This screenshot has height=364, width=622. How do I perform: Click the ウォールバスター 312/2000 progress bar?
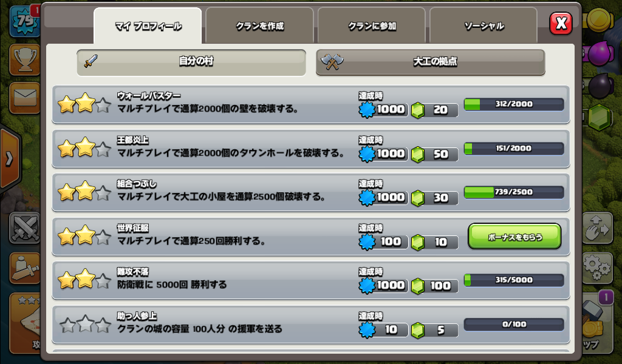pos(514,104)
